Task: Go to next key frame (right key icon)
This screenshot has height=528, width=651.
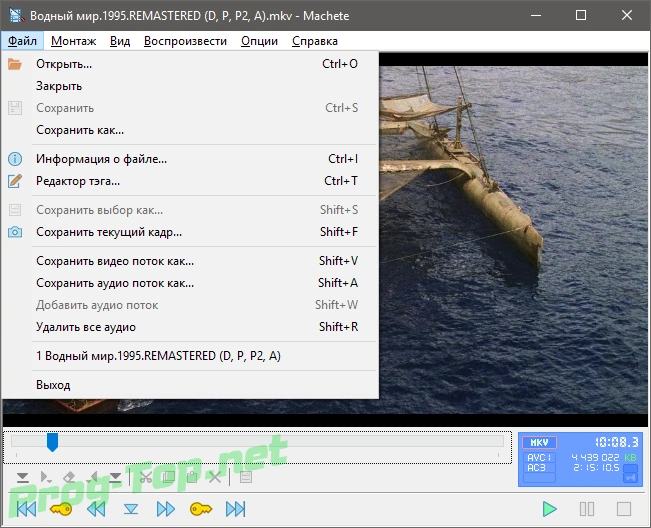Action: pos(201,509)
